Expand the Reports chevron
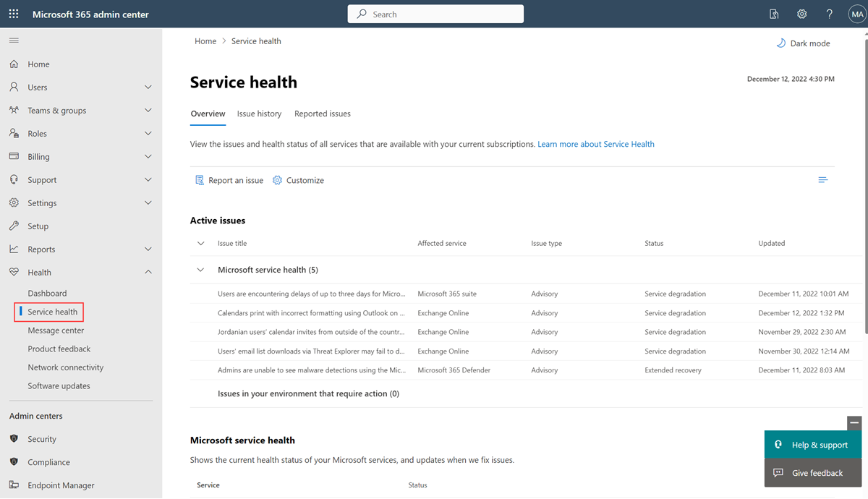The height and width of the screenshot is (499, 868). point(148,249)
